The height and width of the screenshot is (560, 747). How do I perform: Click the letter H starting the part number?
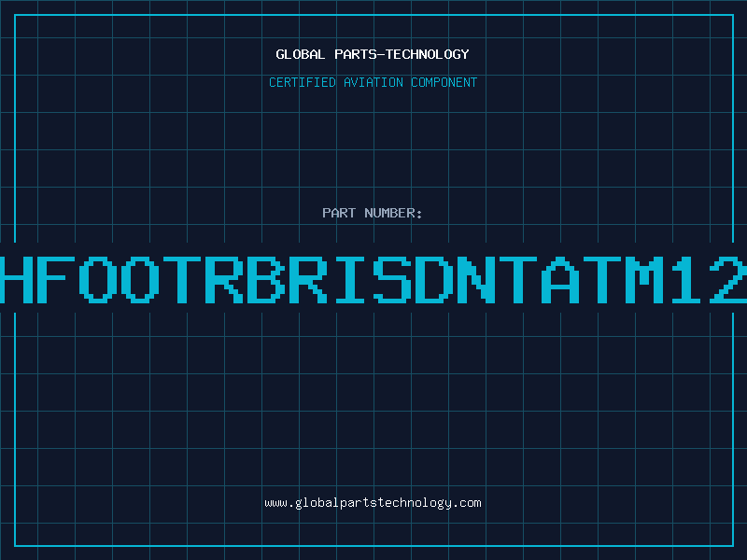[x=16, y=279]
